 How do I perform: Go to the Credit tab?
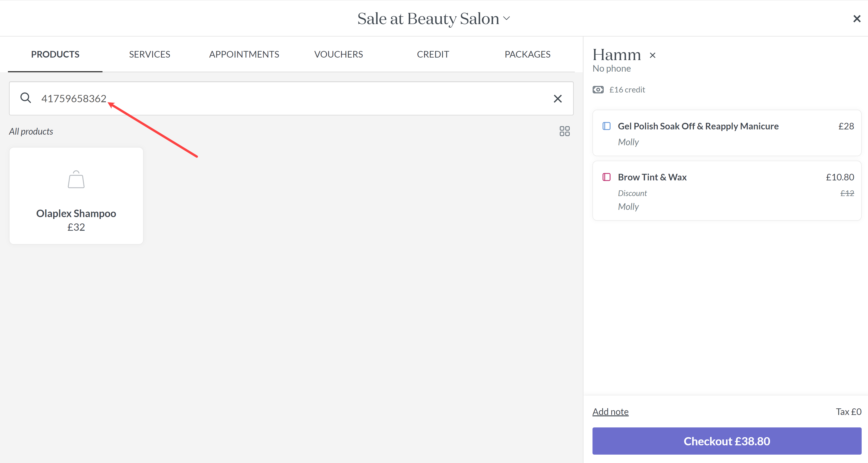[x=433, y=54]
